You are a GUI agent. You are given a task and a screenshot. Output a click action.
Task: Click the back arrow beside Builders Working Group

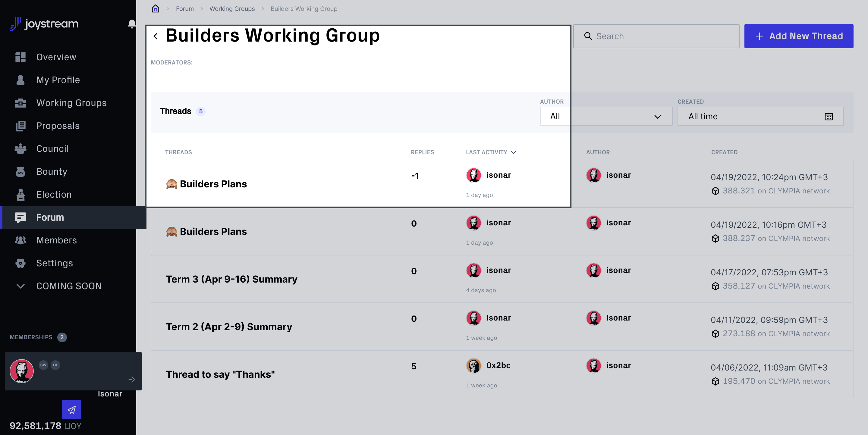(x=156, y=36)
